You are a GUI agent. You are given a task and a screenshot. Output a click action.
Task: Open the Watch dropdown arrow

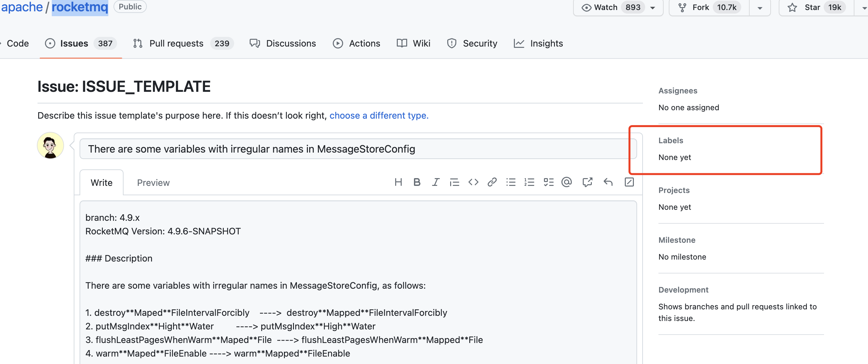653,8
